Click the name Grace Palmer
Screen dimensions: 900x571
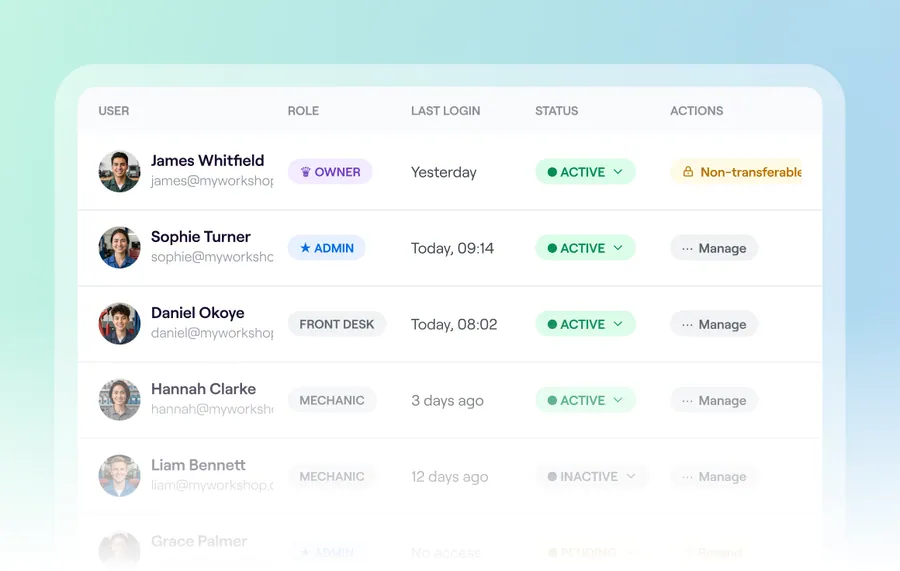[199, 541]
